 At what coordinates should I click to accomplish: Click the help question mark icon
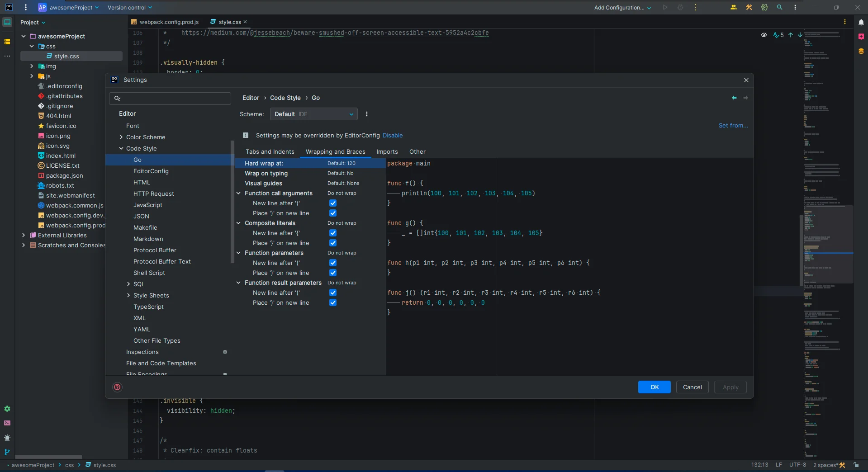click(117, 387)
